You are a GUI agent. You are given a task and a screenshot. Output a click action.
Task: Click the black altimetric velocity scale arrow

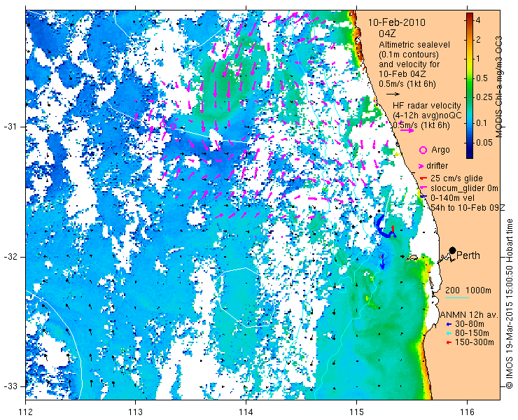point(393,94)
